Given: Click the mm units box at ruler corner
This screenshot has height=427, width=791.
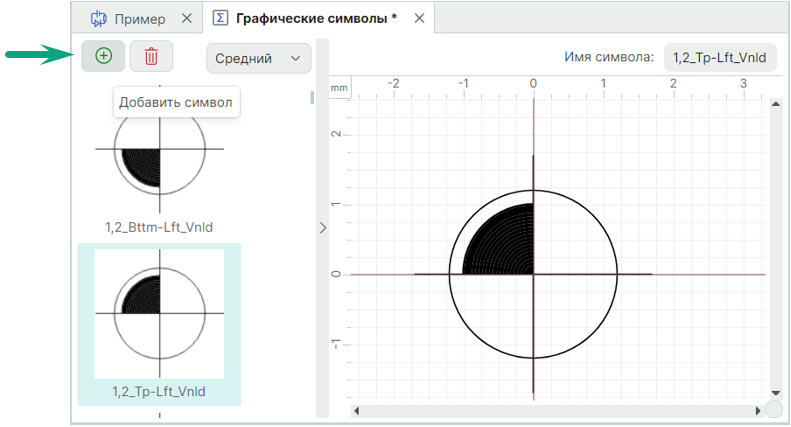Looking at the screenshot, I should (340, 88).
